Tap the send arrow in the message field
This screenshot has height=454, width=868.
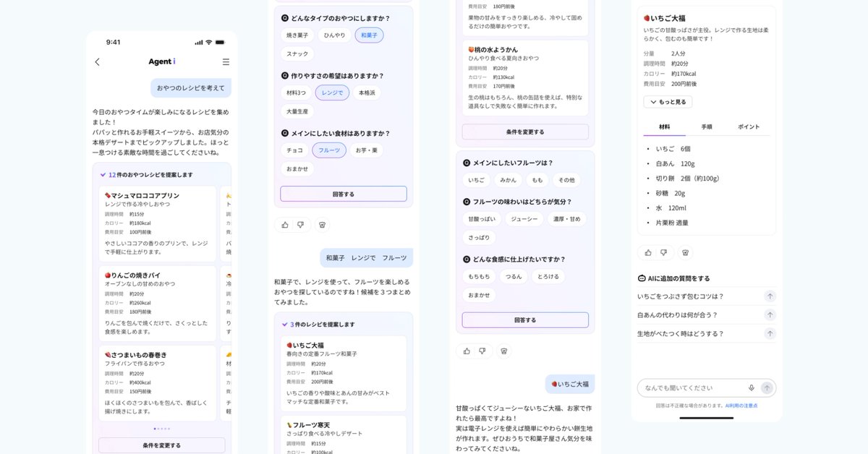click(767, 388)
